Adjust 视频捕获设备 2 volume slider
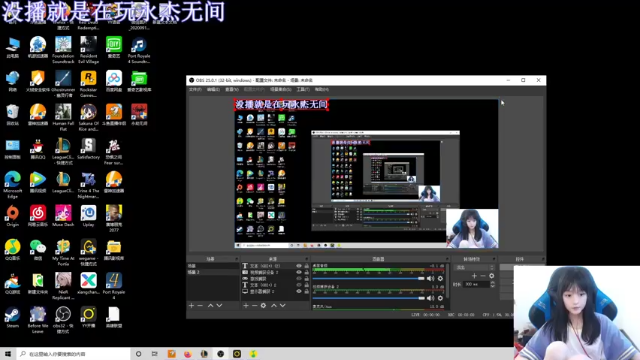 [x=369, y=298]
